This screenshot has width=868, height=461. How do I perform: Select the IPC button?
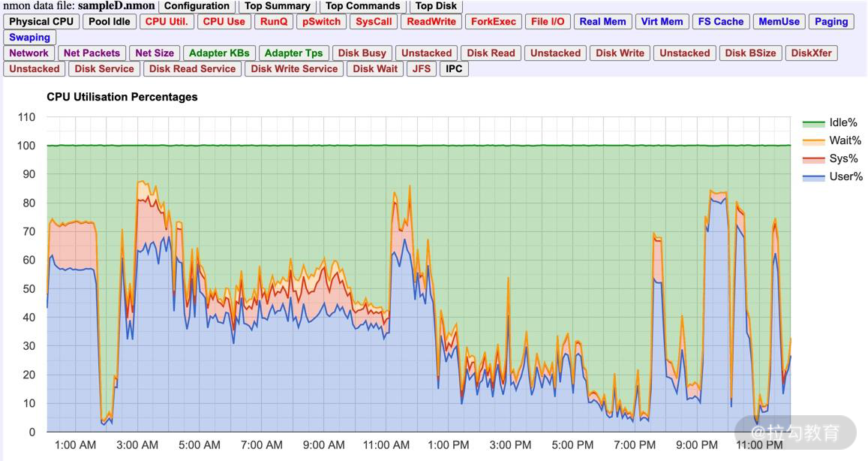click(454, 69)
